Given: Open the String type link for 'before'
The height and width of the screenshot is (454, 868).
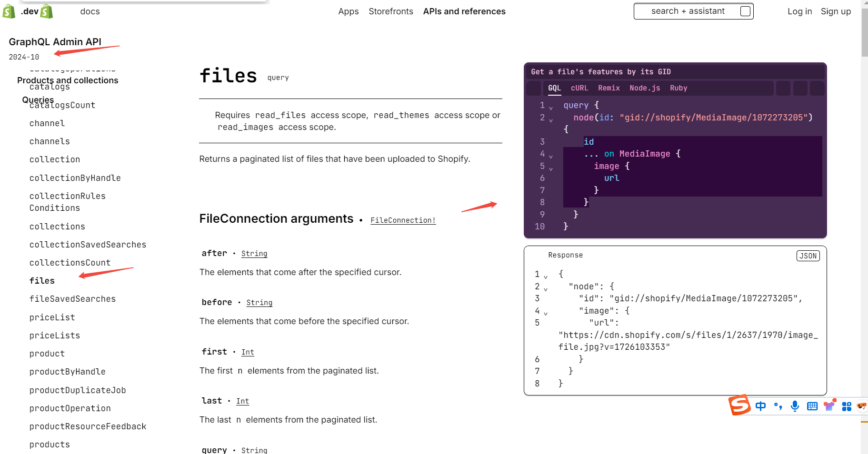Looking at the screenshot, I should coord(259,303).
